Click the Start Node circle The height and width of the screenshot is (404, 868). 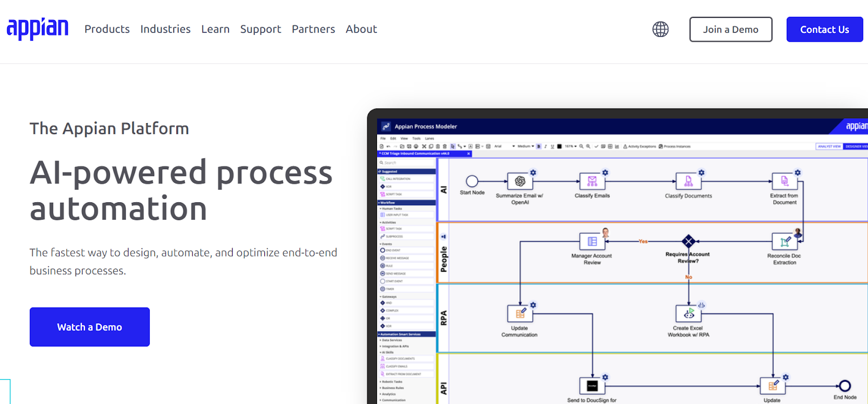472,181
